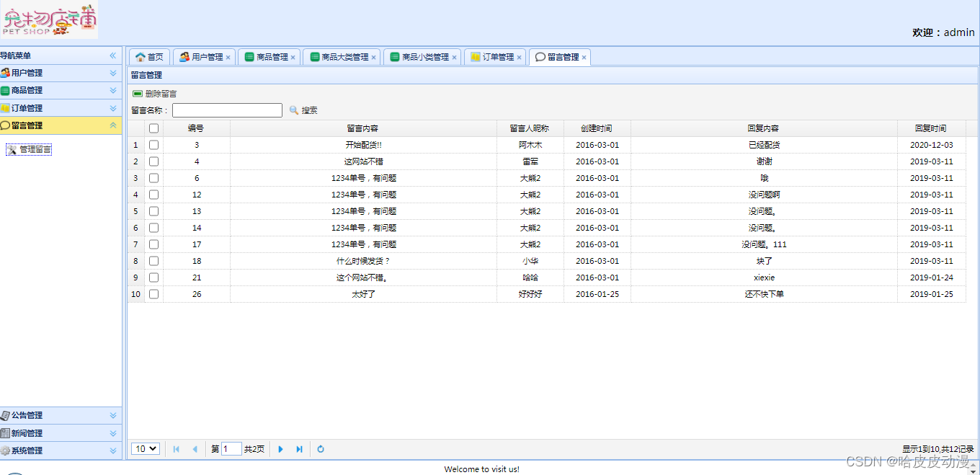Image resolution: width=980 pixels, height=475 pixels.
Task: Select the message cell 太好了
Action: 363,294
